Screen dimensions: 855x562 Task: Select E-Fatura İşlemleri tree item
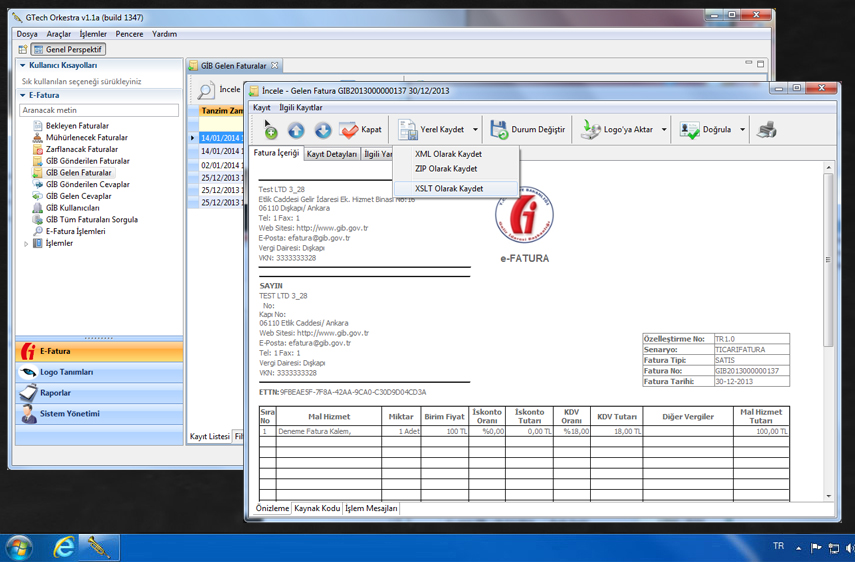click(x=75, y=232)
